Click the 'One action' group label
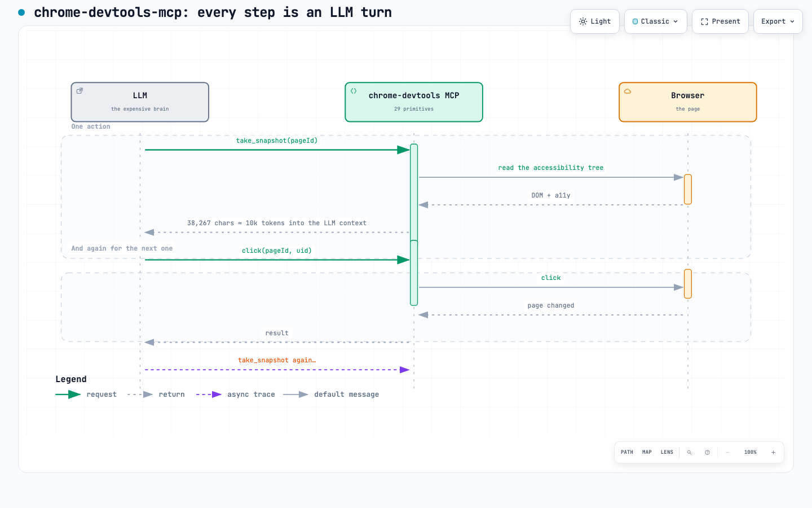 pyautogui.click(x=91, y=126)
